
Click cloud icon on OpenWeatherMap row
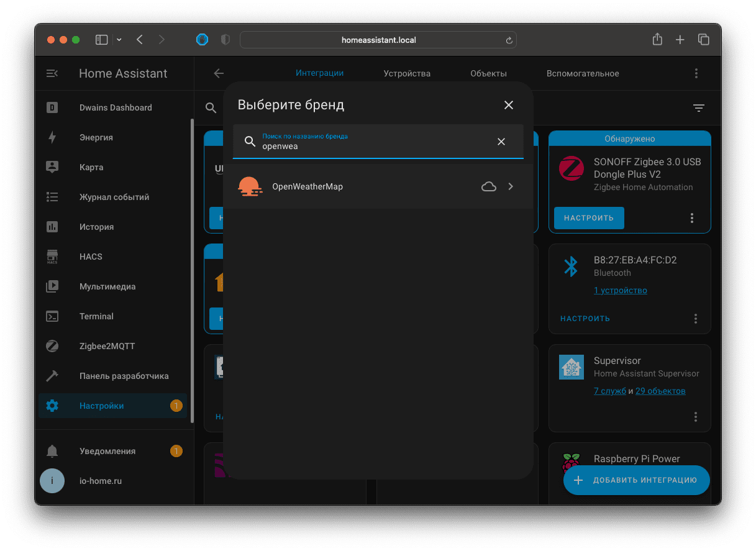coord(489,186)
